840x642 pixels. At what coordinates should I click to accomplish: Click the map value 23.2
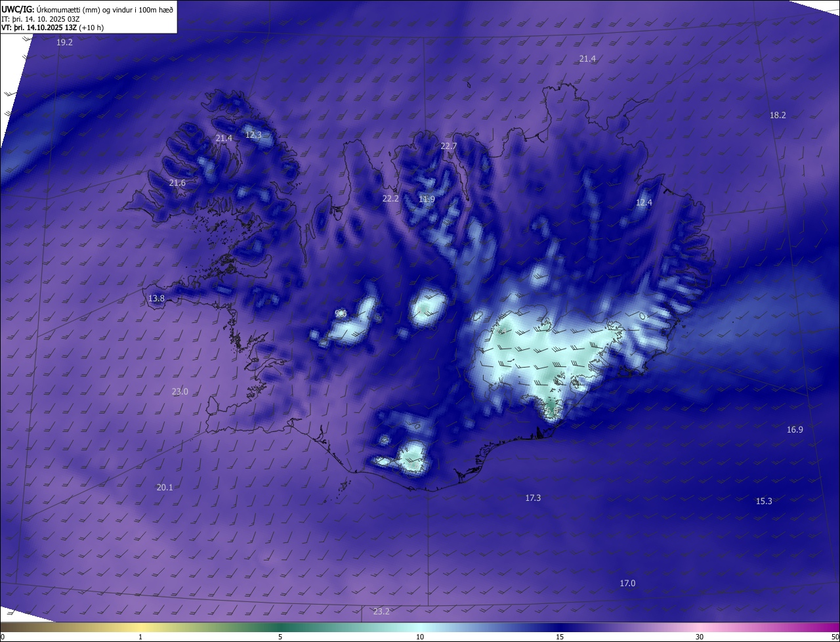(x=381, y=612)
